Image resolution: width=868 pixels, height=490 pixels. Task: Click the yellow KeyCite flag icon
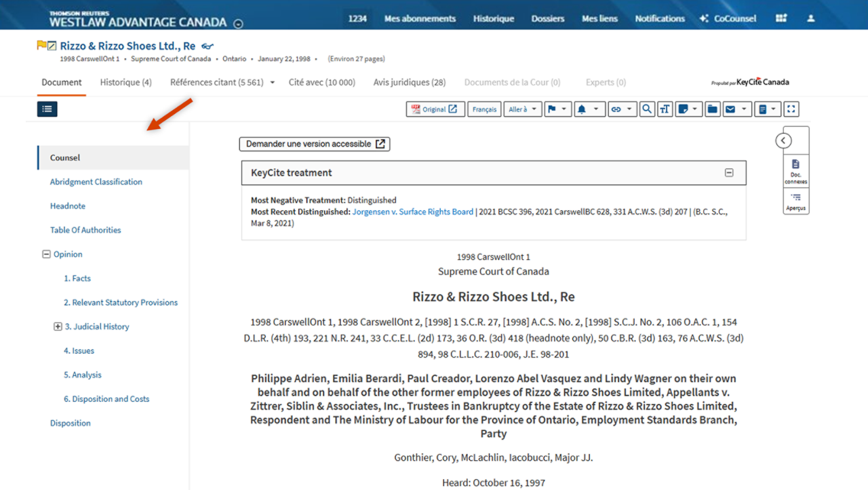pos(41,45)
